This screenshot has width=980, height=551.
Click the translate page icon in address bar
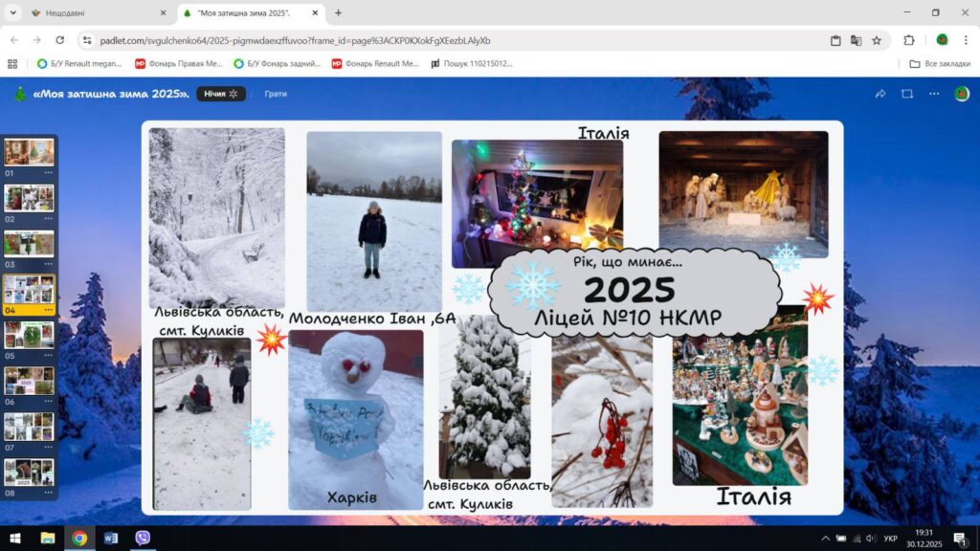856,40
